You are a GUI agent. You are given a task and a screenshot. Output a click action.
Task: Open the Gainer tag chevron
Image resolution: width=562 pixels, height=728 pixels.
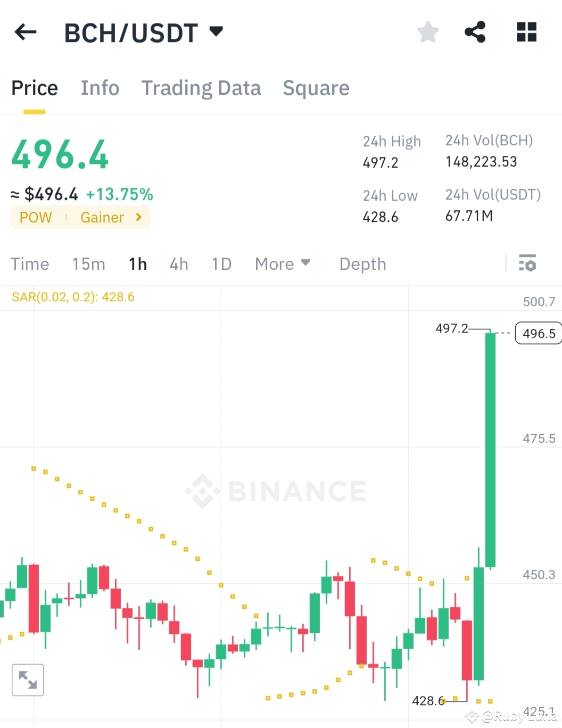[137, 217]
